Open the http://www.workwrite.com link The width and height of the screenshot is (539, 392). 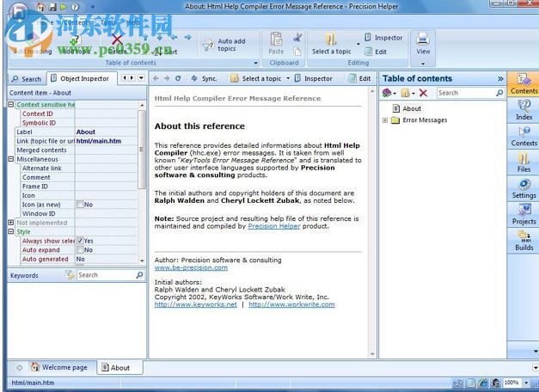(x=291, y=304)
